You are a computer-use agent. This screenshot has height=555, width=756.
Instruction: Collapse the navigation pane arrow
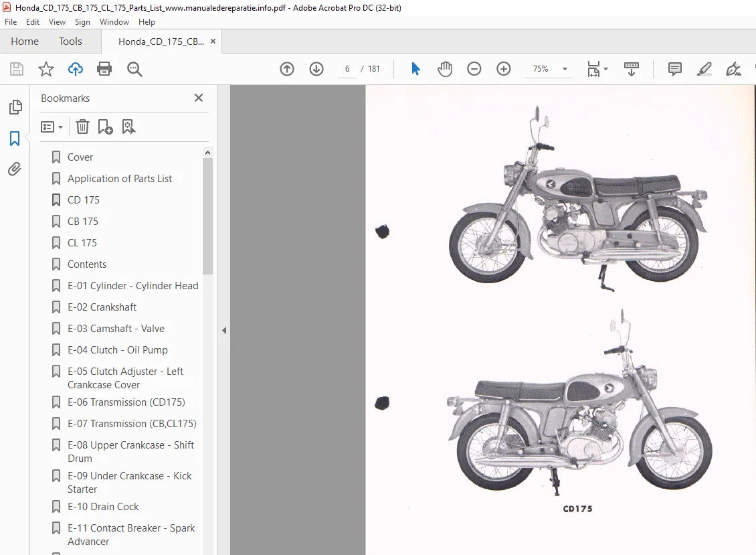coord(224,331)
